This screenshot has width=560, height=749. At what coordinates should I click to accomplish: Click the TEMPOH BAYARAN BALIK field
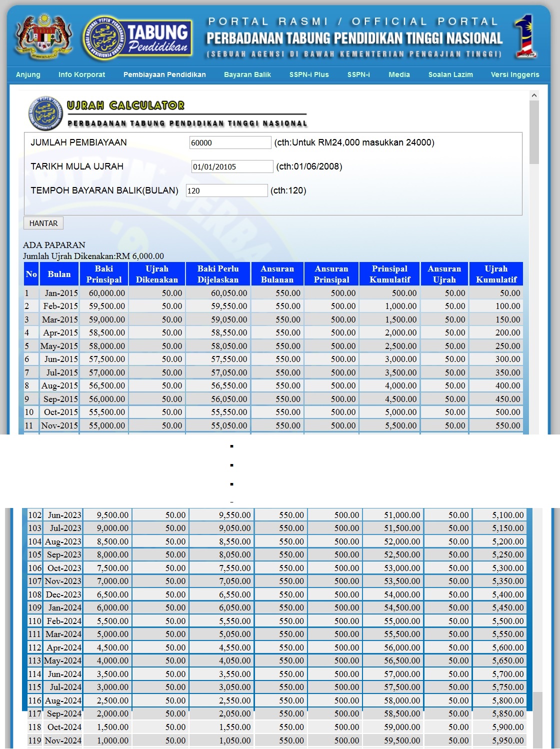point(226,190)
